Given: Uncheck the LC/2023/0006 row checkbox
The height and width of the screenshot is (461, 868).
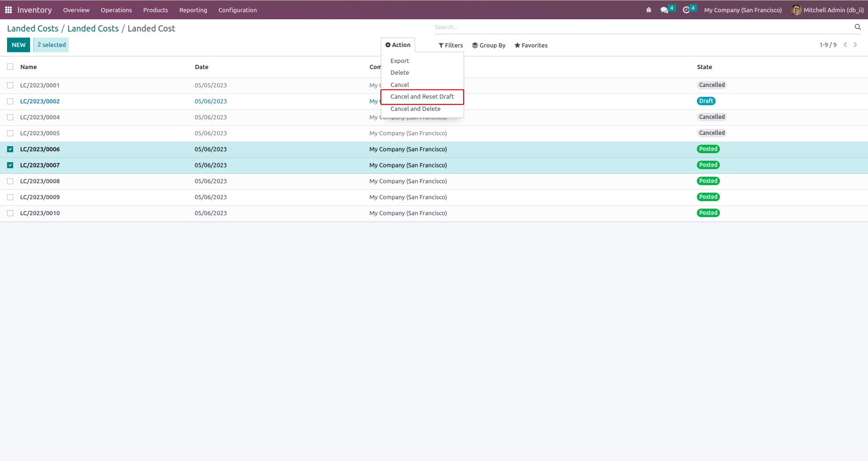Looking at the screenshot, I should tap(10, 149).
